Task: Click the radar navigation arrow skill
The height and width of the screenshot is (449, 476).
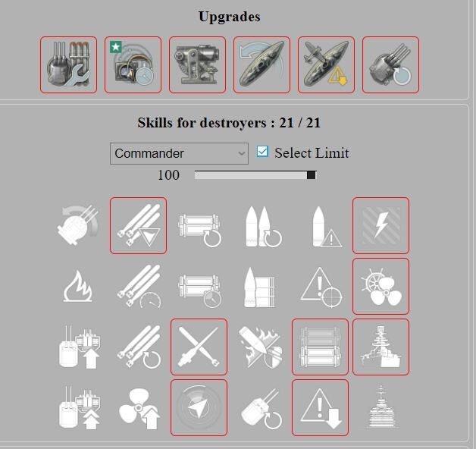Action: [x=199, y=408]
